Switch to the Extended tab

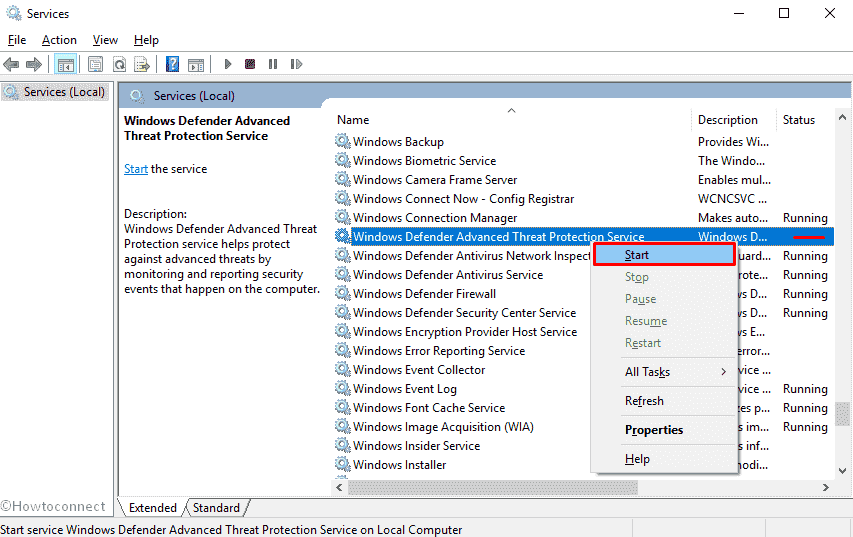pyautogui.click(x=152, y=508)
